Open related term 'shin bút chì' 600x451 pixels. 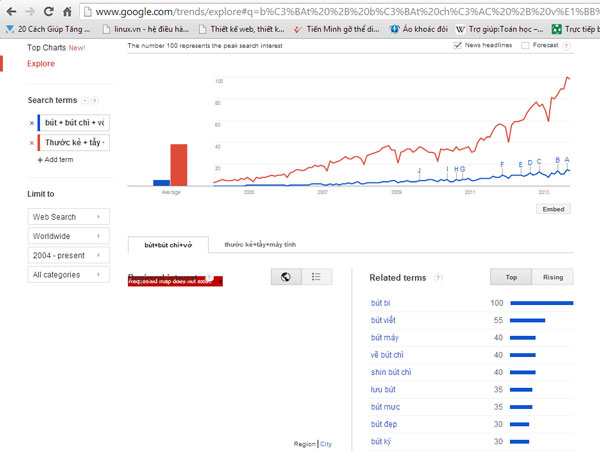pos(391,372)
